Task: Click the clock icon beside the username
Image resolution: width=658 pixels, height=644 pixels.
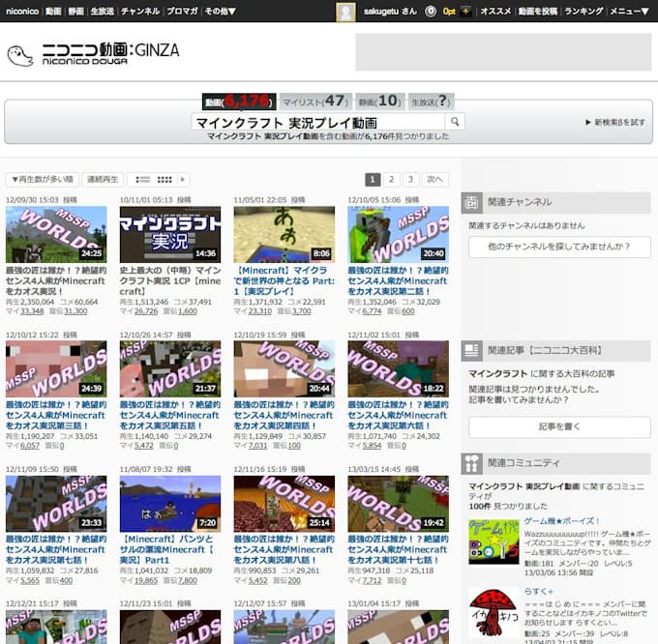Action: tap(430, 12)
